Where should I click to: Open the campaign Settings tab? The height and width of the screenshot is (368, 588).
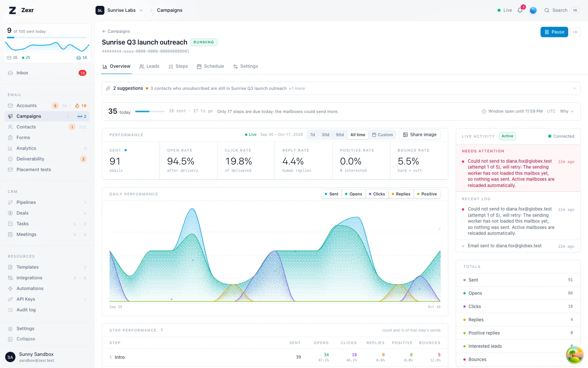245,66
